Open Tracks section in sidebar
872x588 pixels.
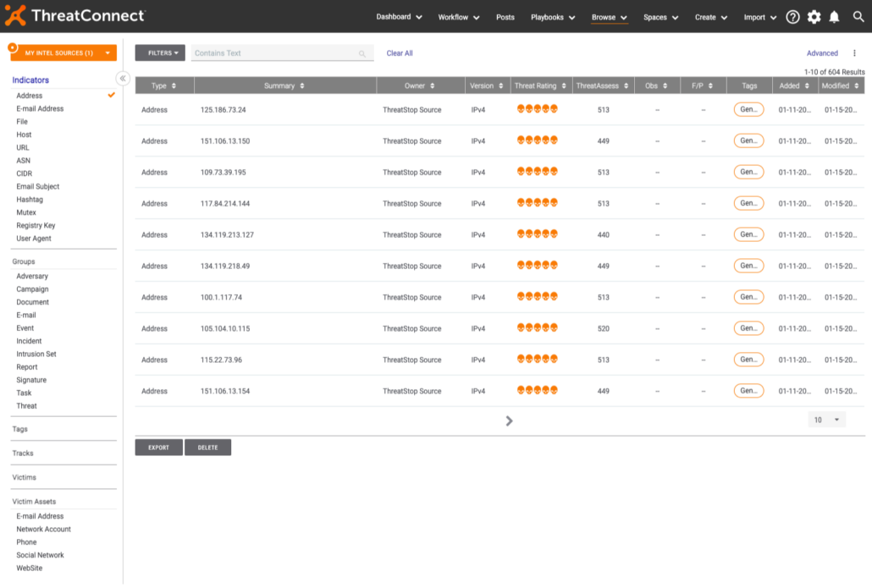(23, 453)
